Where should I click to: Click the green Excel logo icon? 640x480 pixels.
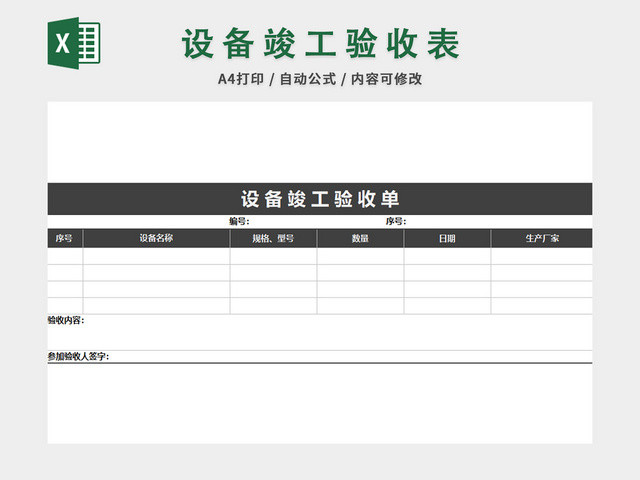click(74, 43)
